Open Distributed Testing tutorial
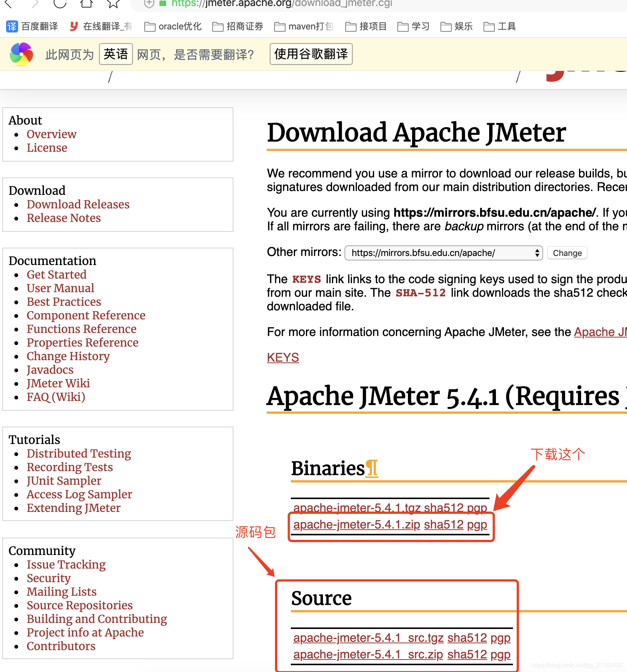This screenshot has height=672, width=627. pyautogui.click(x=79, y=453)
